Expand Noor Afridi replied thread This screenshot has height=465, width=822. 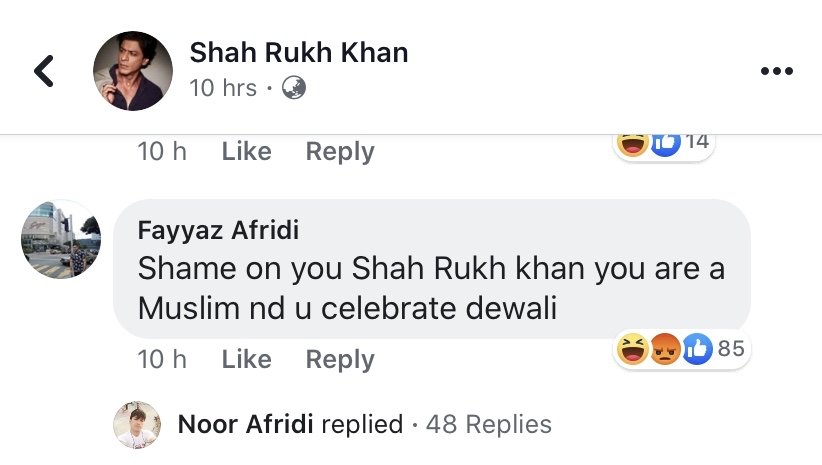290,424
